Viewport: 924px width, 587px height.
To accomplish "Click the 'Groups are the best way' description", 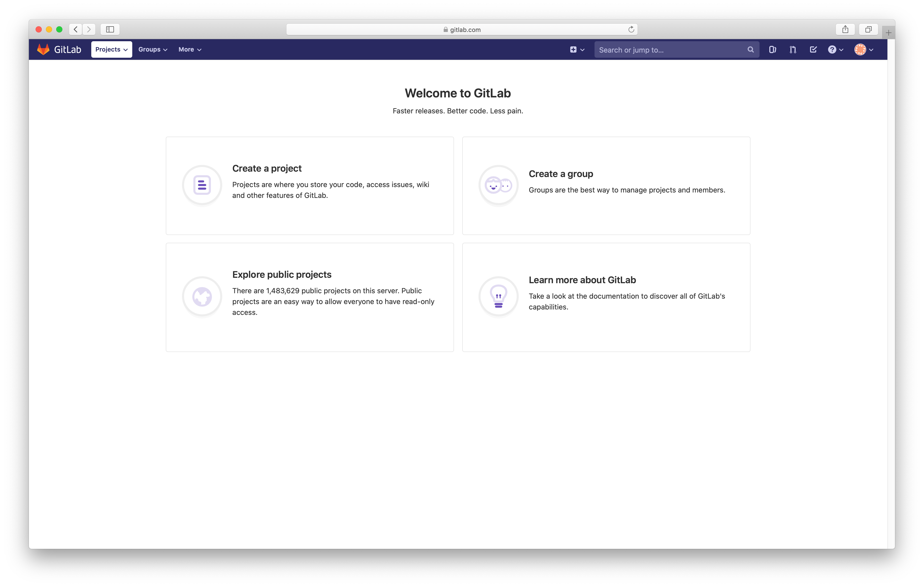I will [x=627, y=190].
